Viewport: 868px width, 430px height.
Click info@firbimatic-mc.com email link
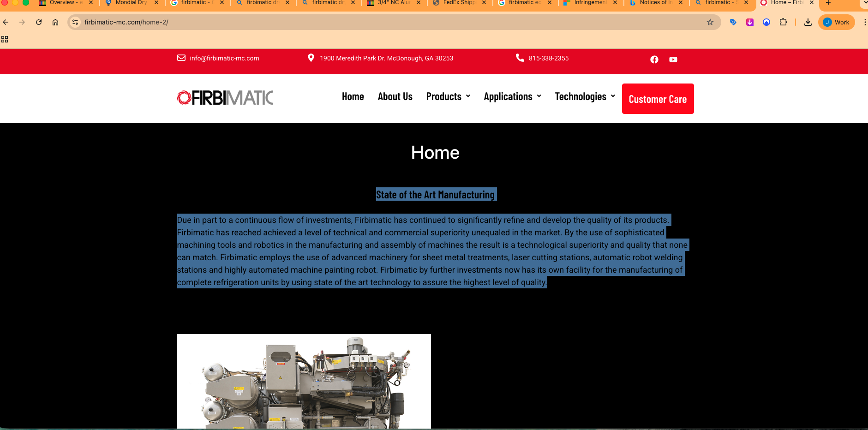224,58
